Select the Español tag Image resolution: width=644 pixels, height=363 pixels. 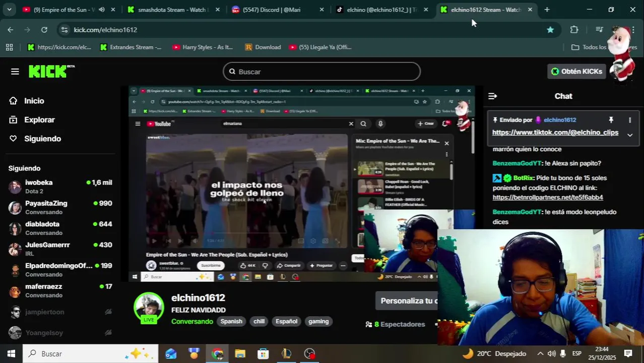click(286, 322)
